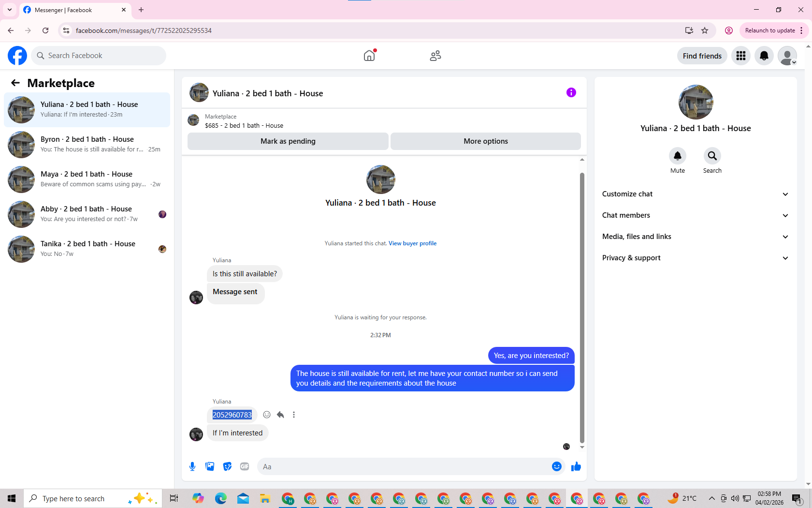Reply to the 2052960783 message

(x=280, y=415)
